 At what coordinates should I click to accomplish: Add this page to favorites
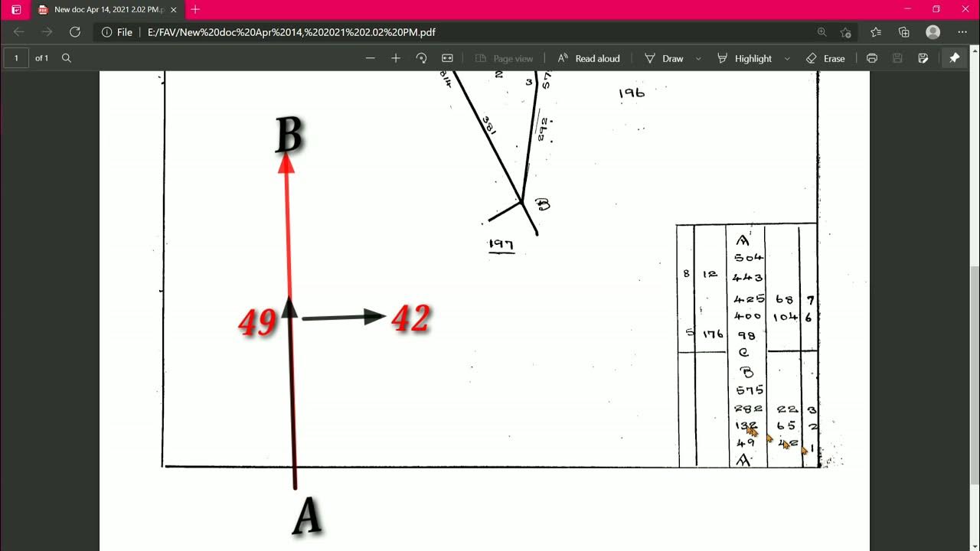846,32
